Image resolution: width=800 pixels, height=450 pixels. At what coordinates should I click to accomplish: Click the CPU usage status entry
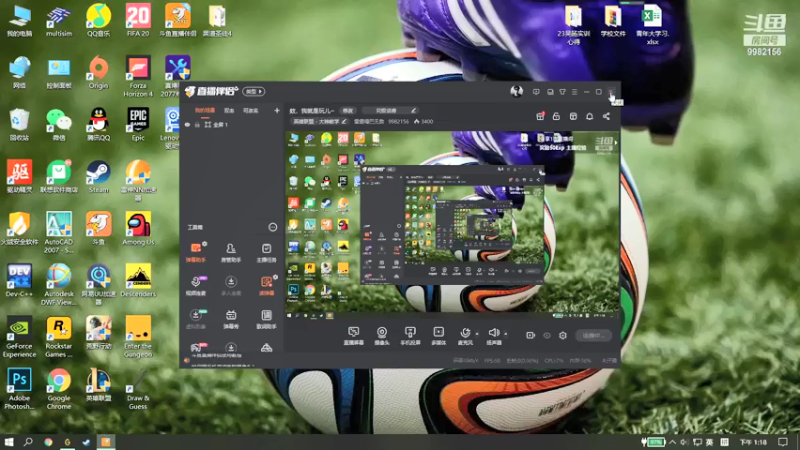(x=554, y=361)
